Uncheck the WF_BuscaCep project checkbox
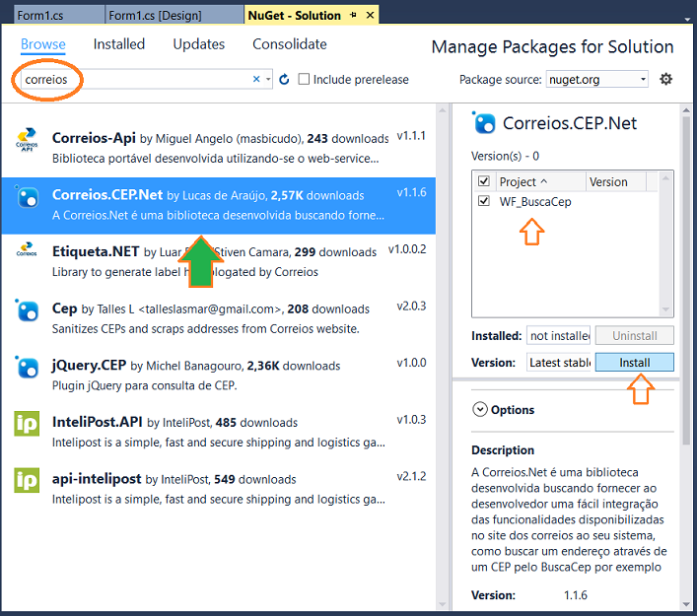The width and height of the screenshot is (697, 616). tap(484, 201)
